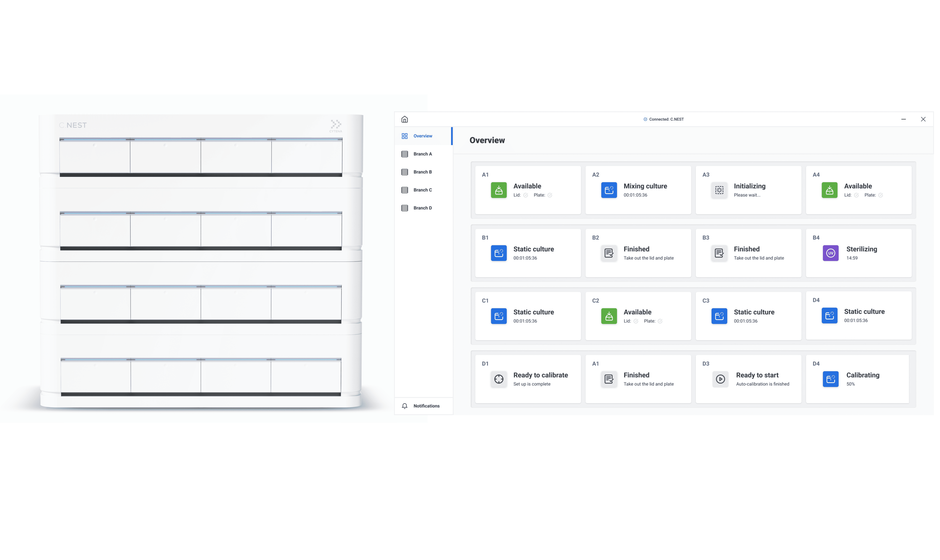Click the '14:59' countdown in card B4
The image size is (940, 560).
tap(852, 258)
